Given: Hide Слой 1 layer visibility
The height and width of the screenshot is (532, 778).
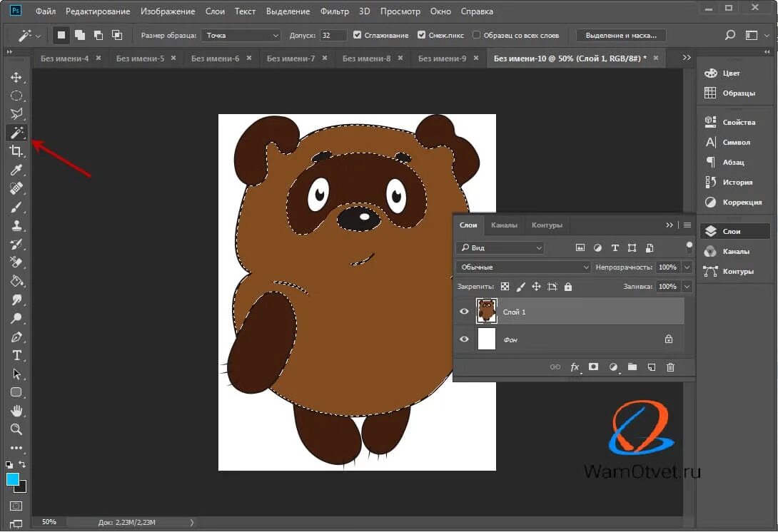Looking at the screenshot, I should click(x=465, y=312).
